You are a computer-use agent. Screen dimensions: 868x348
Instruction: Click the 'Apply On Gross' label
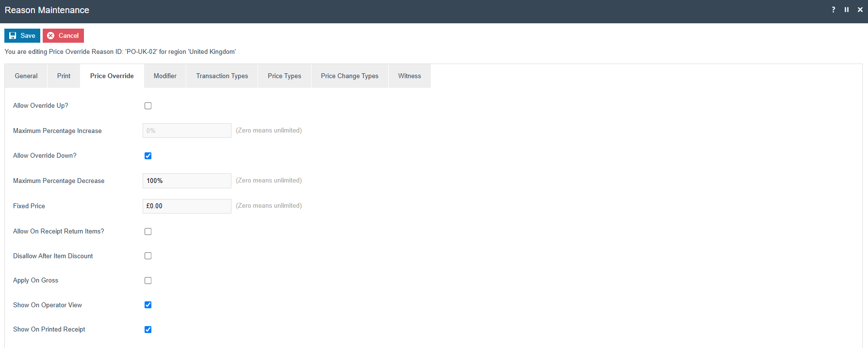[x=35, y=280]
